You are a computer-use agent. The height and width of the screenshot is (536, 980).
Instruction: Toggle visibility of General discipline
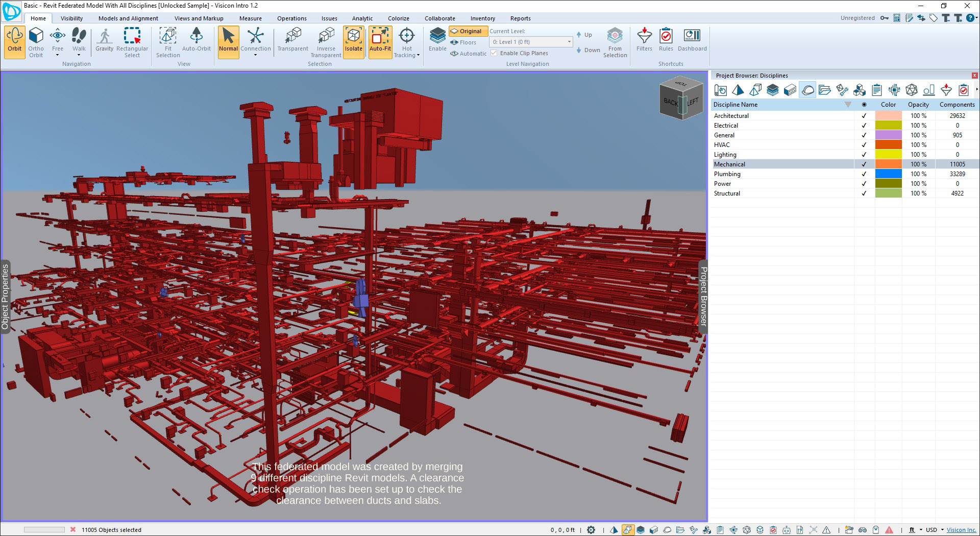point(864,135)
